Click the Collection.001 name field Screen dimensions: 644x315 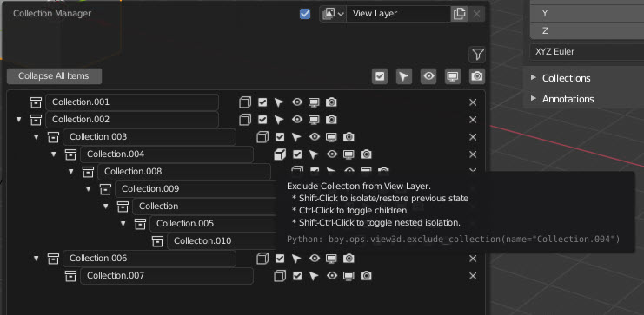tap(132, 102)
